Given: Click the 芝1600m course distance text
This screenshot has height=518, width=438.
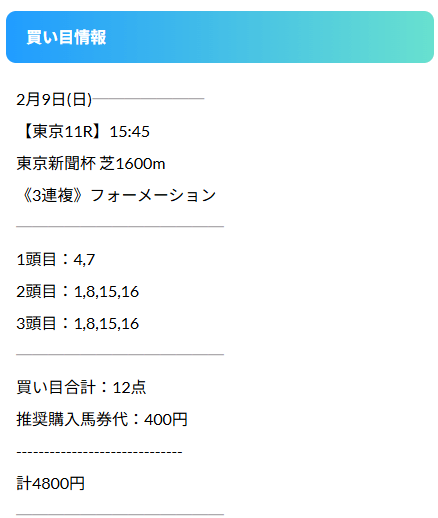Looking at the screenshot, I should point(132,163).
